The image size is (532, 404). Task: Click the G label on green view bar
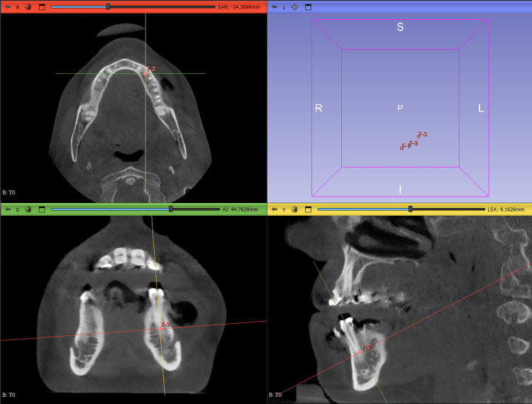18,209
